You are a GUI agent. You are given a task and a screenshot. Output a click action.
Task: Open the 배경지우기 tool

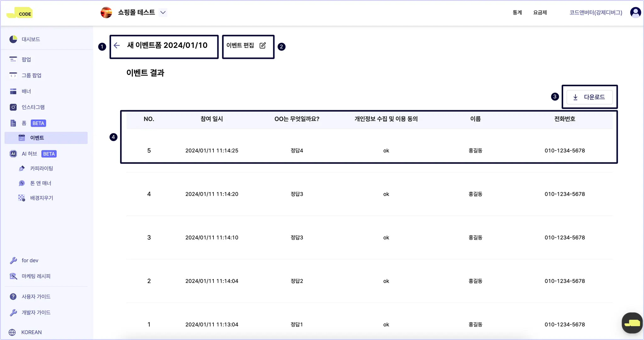42,198
